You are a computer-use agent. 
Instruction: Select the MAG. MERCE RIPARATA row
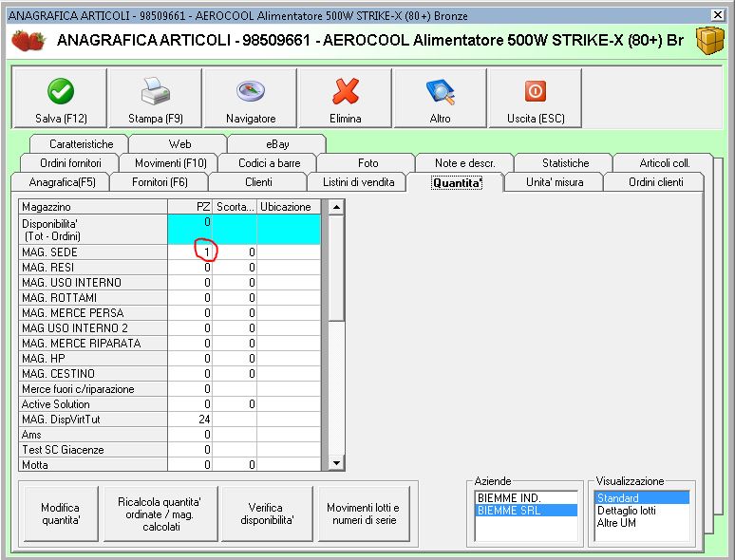(170, 343)
